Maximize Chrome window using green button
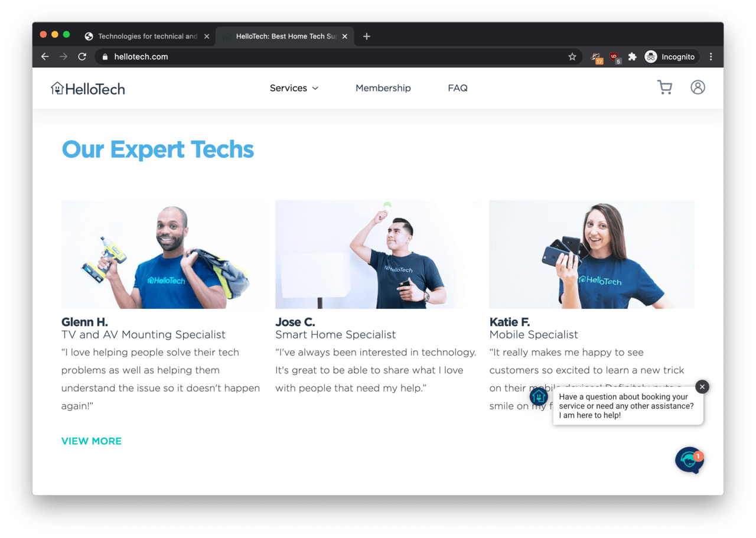756x538 pixels. 67,35
